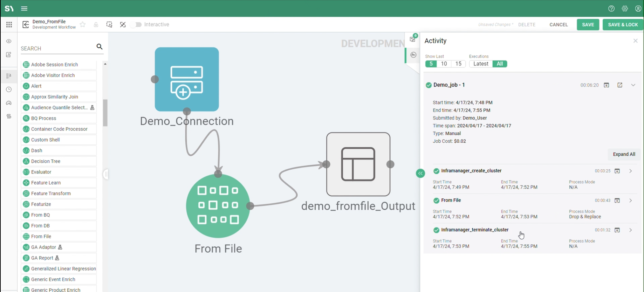
Task: Select Decision Tree in the process list
Action: 46,161
